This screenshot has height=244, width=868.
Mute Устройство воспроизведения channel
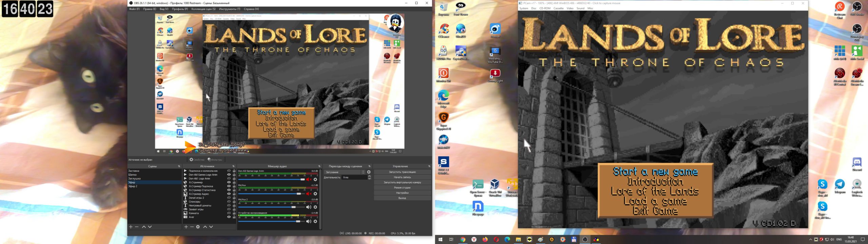pyautogui.click(x=309, y=221)
